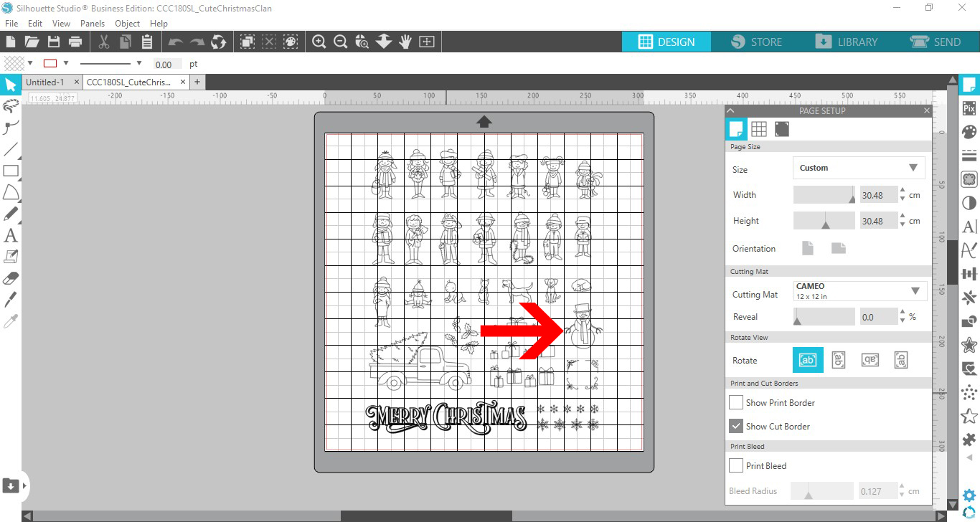Open the PixScan panel icon
Viewport: 980px width, 522px height.
click(969, 108)
